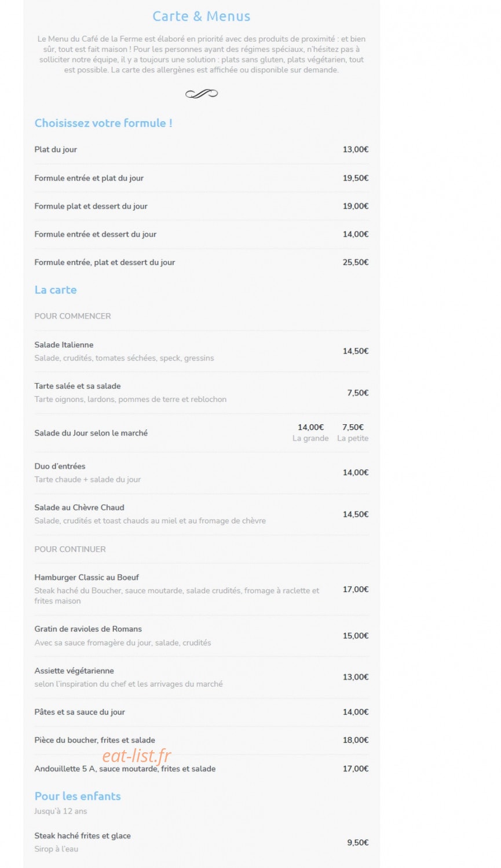
Task: Select the Carte & Menus heading
Action: [x=202, y=16]
